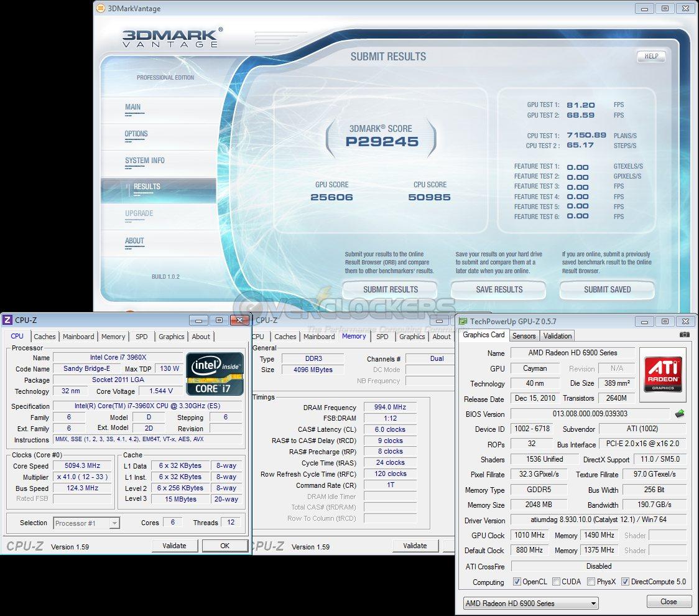Open the Caches tab in second CPU-Z window
Screen dimensions: 699x616
285,337
